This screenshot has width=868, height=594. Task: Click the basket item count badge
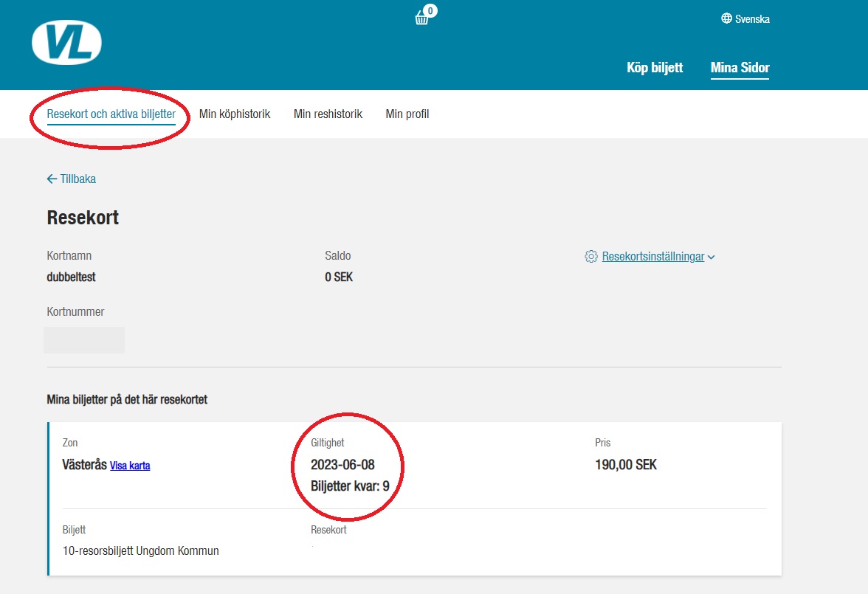(x=430, y=10)
